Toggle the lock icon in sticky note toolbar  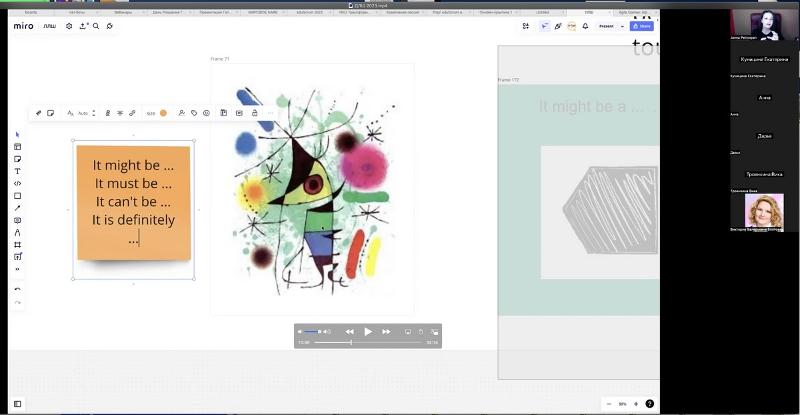click(254, 113)
